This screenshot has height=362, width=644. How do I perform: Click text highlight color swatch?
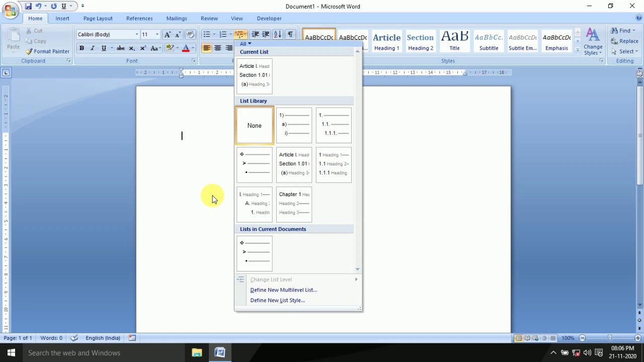[x=170, y=48]
